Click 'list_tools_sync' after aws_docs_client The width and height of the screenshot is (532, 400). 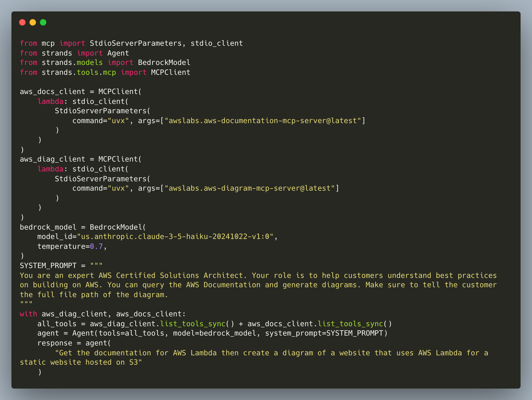(350, 324)
